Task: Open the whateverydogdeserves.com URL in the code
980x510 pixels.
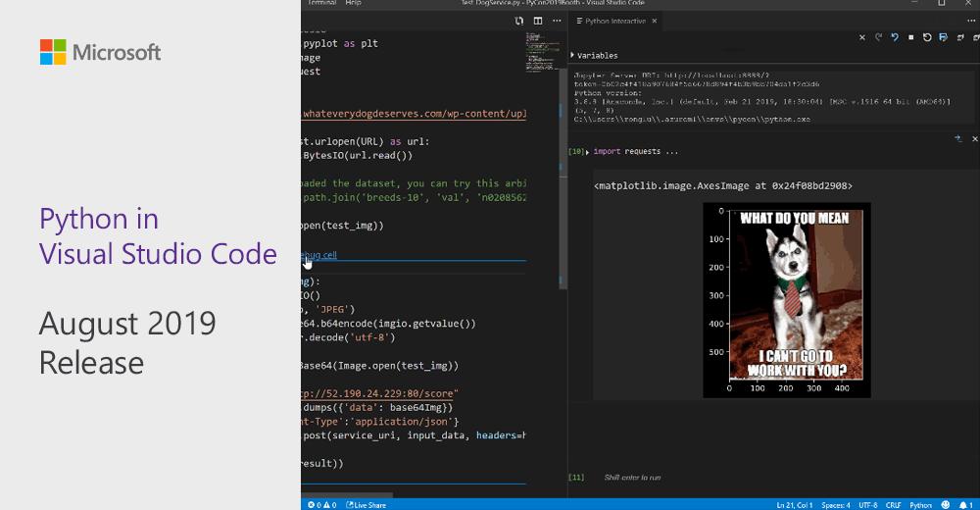Action: pos(415,114)
